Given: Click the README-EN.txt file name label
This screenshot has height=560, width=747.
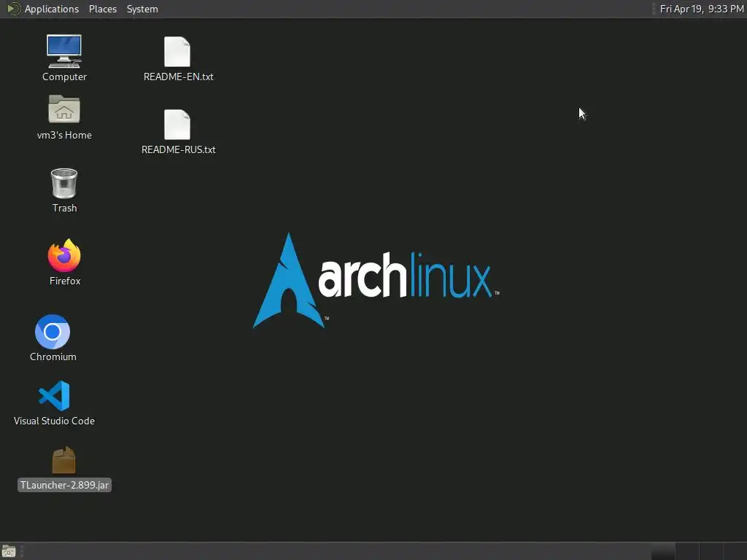Looking at the screenshot, I should pos(179,77).
